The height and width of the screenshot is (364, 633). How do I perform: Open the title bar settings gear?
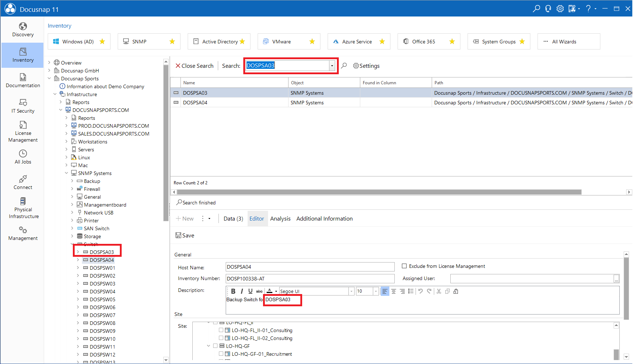click(x=560, y=9)
